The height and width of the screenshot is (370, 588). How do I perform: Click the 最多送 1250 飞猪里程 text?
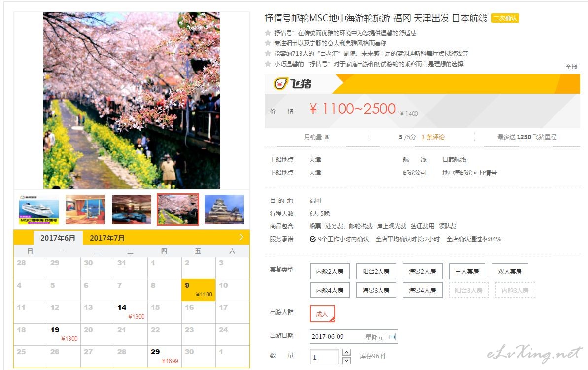click(x=527, y=137)
